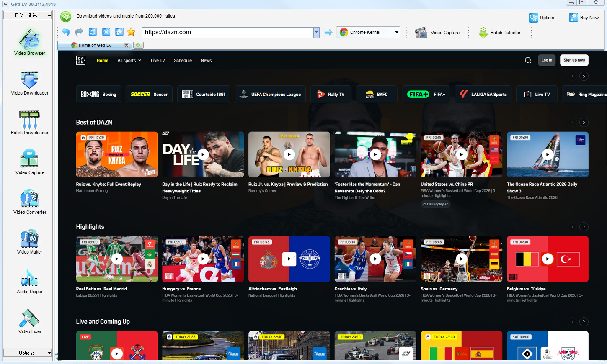Select the LALIGA EA Sports chip
The height and width of the screenshot is (364, 607).
[x=483, y=94]
